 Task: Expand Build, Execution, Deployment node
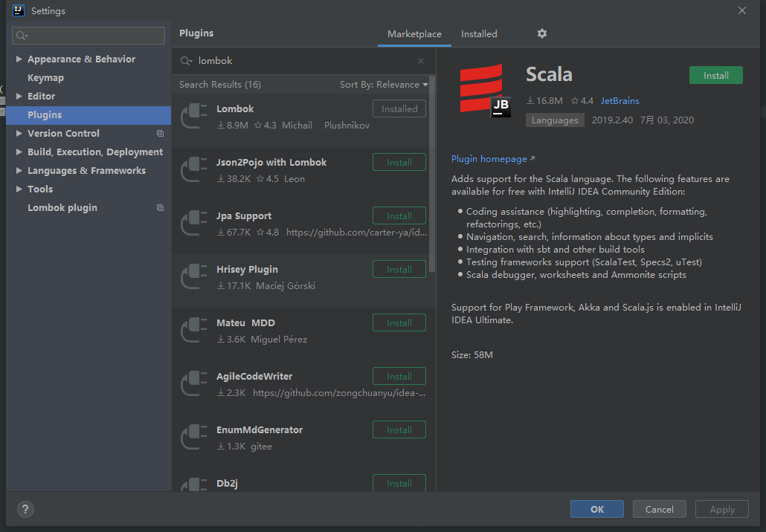(x=19, y=152)
